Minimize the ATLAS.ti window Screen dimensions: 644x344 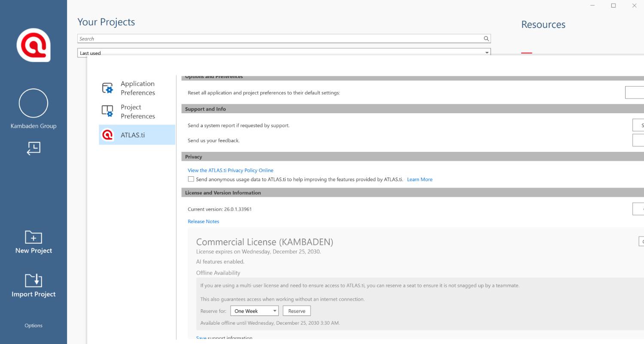[x=592, y=6]
